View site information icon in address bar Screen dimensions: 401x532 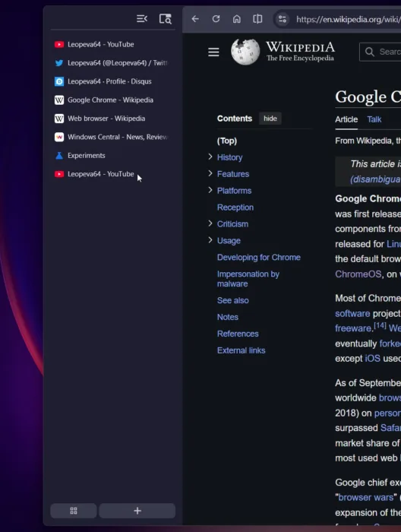[x=283, y=19]
